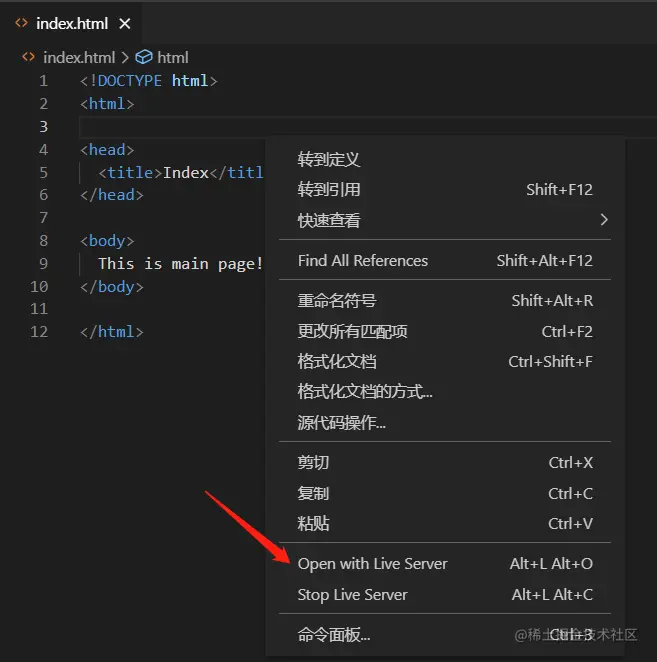Viewport: 657px width, 662px height.
Task: Select Find All References
Action: tap(445, 260)
